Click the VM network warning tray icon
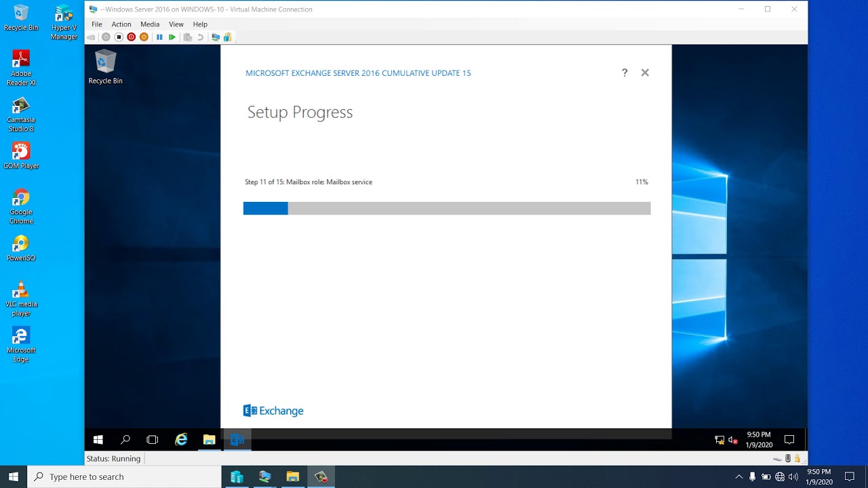The height and width of the screenshot is (488, 868). tap(719, 440)
